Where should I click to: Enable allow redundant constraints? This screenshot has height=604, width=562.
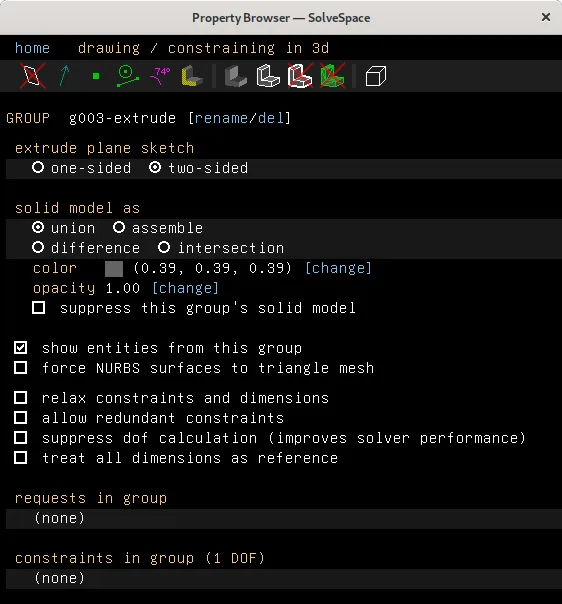[20, 418]
